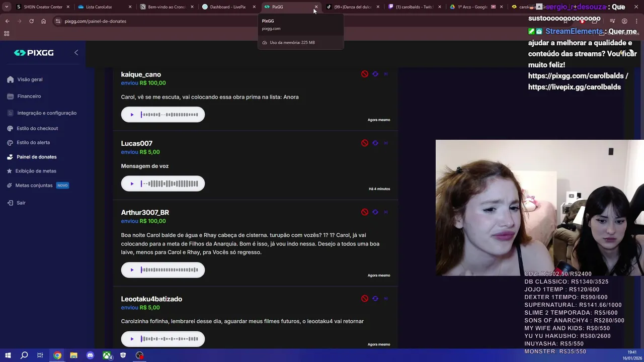Switch to 1º Arco Google Drive tab
The image size is (644, 362).
(476, 7)
